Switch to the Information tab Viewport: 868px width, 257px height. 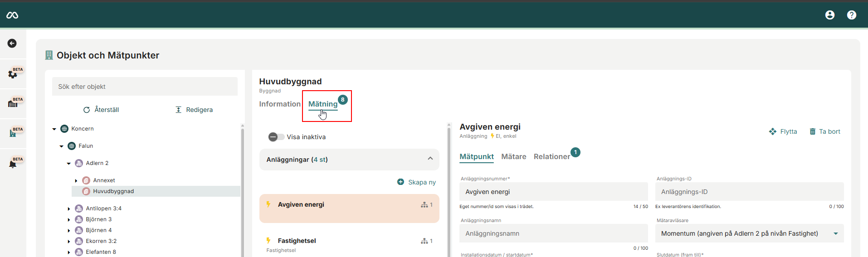pos(279,104)
